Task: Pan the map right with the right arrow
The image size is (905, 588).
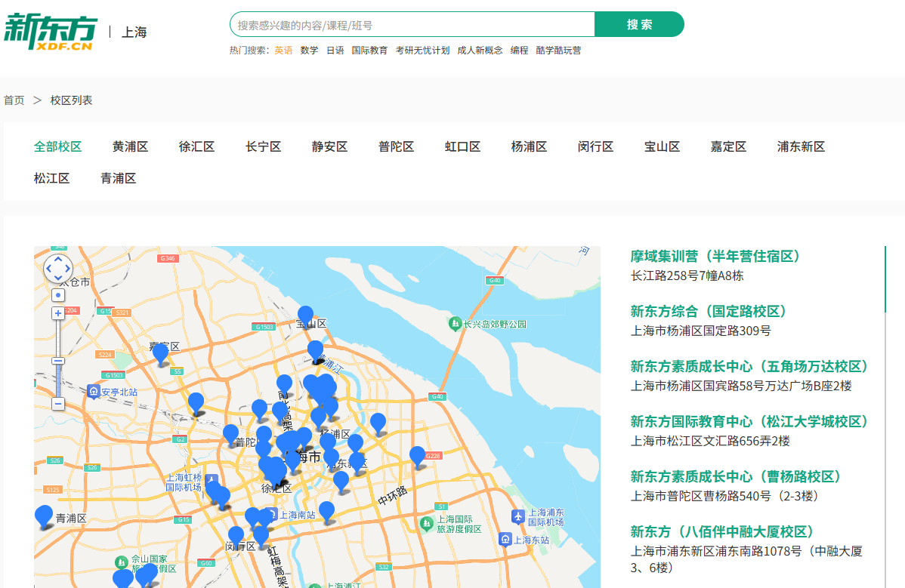Action: (x=68, y=269)
